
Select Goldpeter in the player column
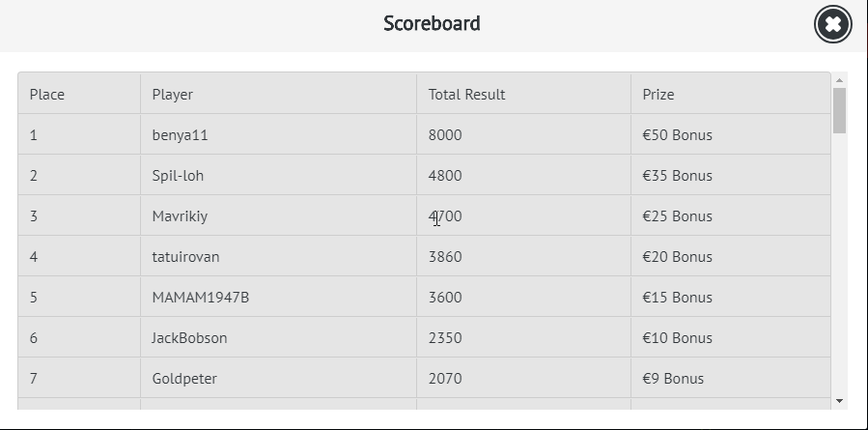coord(184,379)
